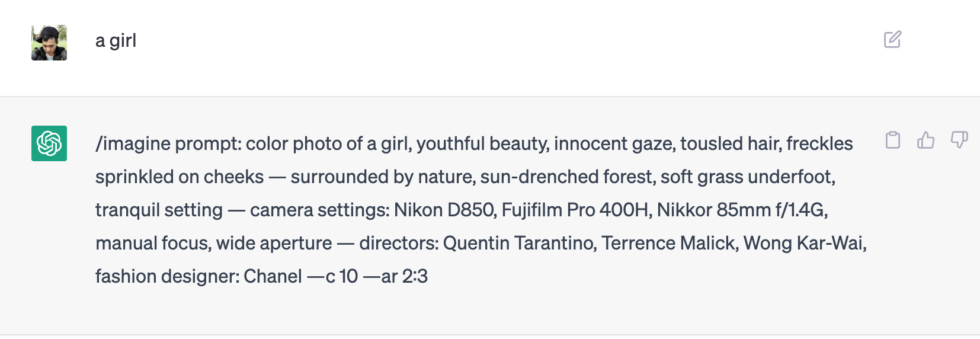Click the words 'Nikon D850'
This screenshot has height=339, width=980.
point(445,210)
